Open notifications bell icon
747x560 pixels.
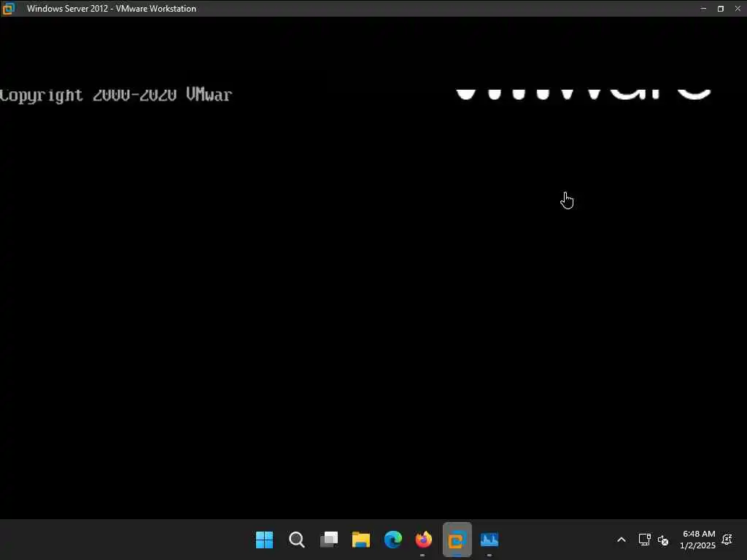(727, 540)
